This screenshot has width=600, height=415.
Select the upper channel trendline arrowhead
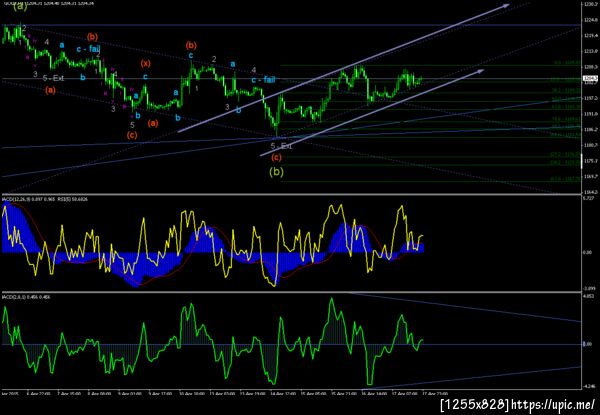[x=506, y=5]
